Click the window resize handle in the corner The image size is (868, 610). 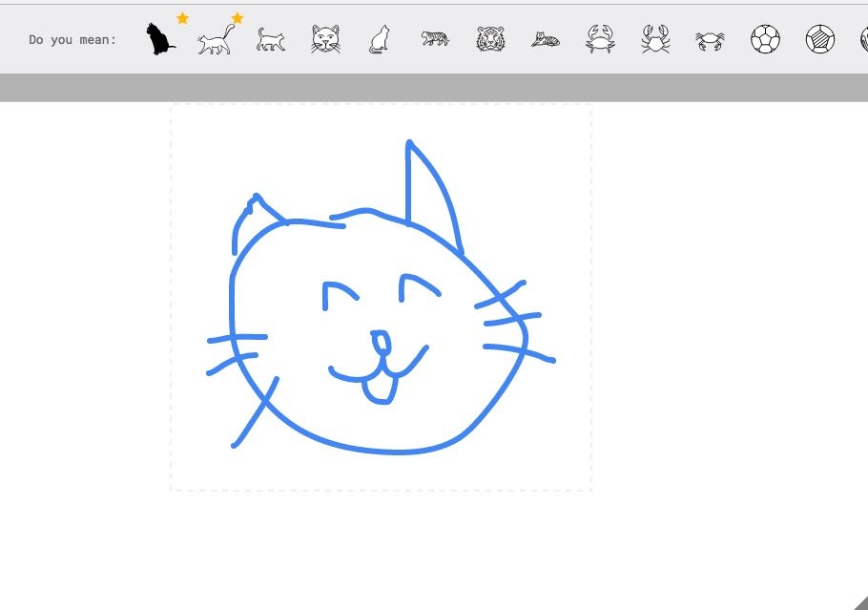tap(860, 602)
